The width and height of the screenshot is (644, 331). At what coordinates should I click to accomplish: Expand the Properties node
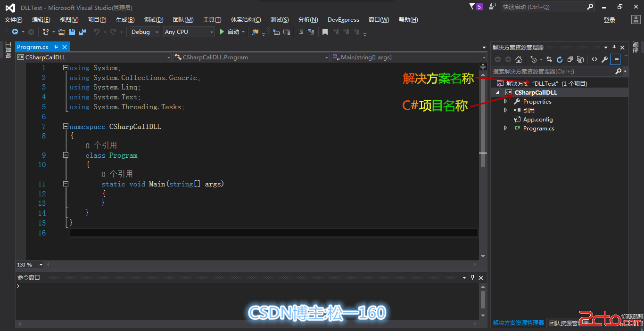tap(506, 101)
